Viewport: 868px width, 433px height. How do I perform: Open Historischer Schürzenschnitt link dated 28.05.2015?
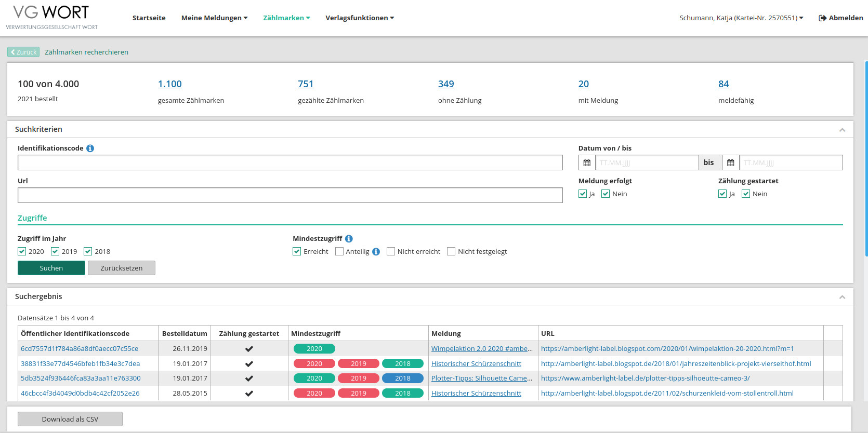click(x=476, y=393)
